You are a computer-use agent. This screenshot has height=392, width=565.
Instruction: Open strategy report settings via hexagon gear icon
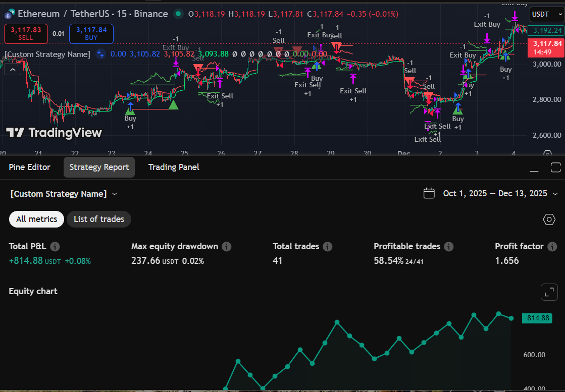(549, 219)
